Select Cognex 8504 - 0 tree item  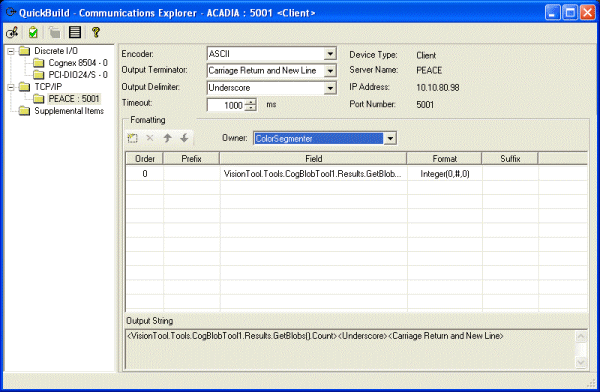click(x=78, y=63)
